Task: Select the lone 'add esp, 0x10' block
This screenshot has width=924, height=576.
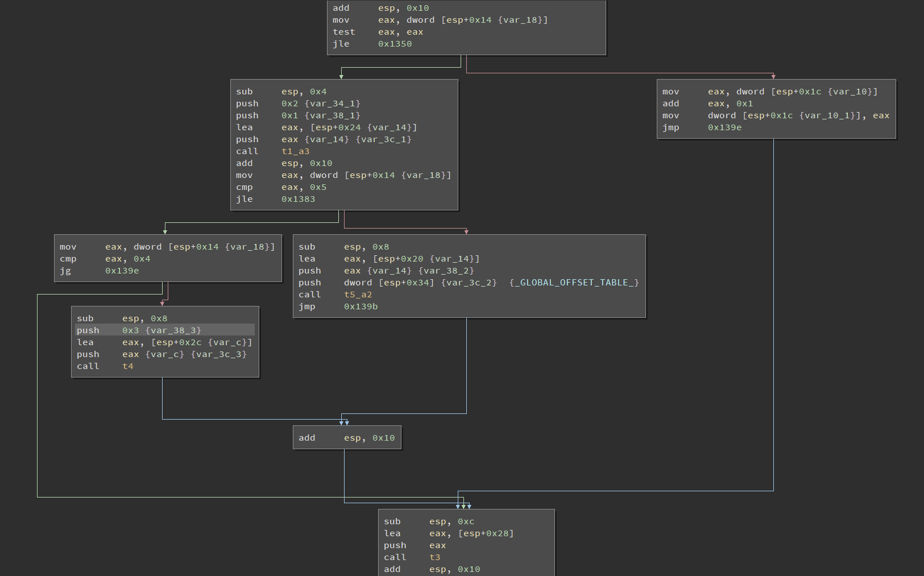Action: pos(347,438)
